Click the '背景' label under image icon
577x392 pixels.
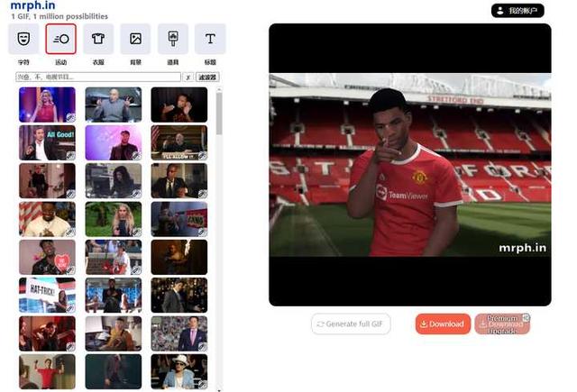click(135, 62)
